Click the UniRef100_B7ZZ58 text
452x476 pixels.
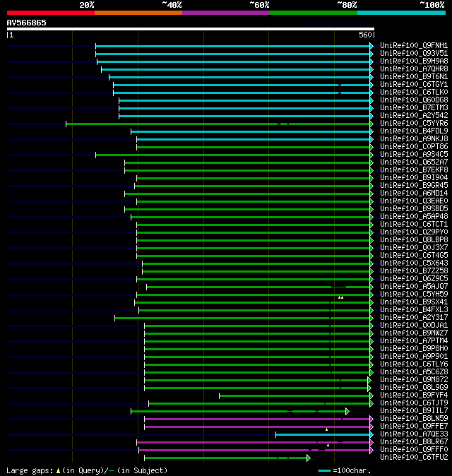click(x=414, y=271)
